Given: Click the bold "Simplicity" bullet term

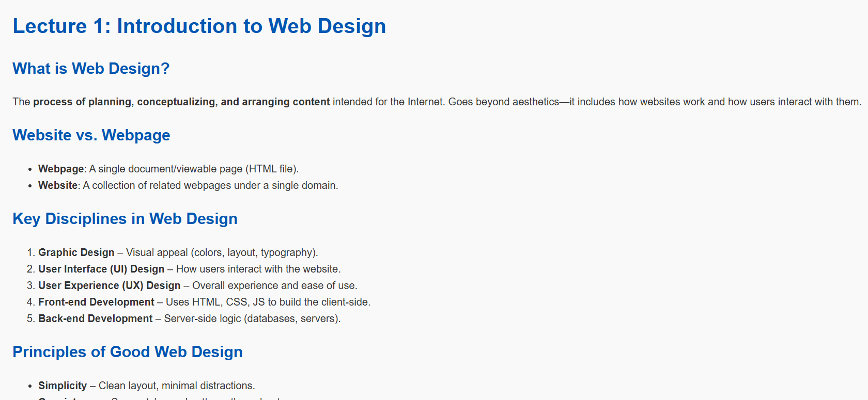Looking at the screenshot, I should tap(63, 386).
